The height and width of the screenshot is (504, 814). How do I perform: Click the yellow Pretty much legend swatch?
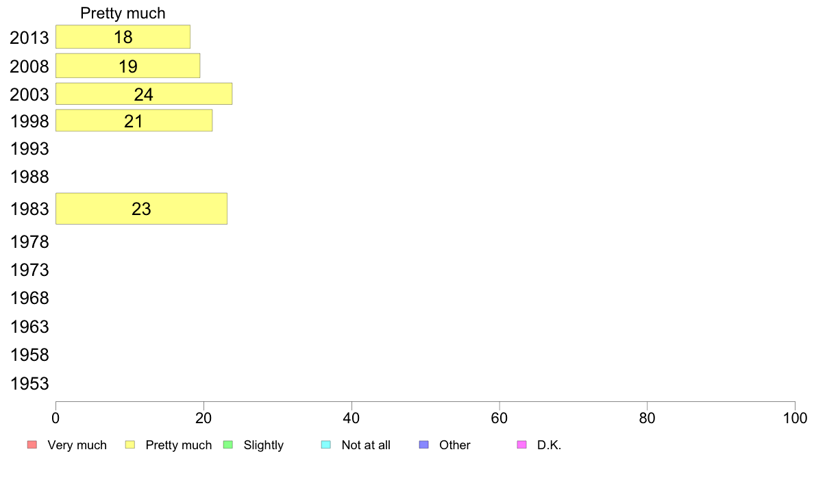click(x=129, y=445)
